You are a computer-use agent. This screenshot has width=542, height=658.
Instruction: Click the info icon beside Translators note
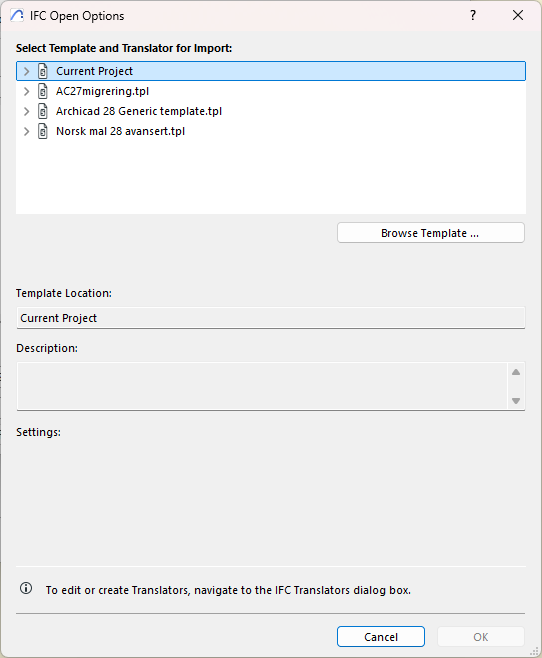coord(26,588)
